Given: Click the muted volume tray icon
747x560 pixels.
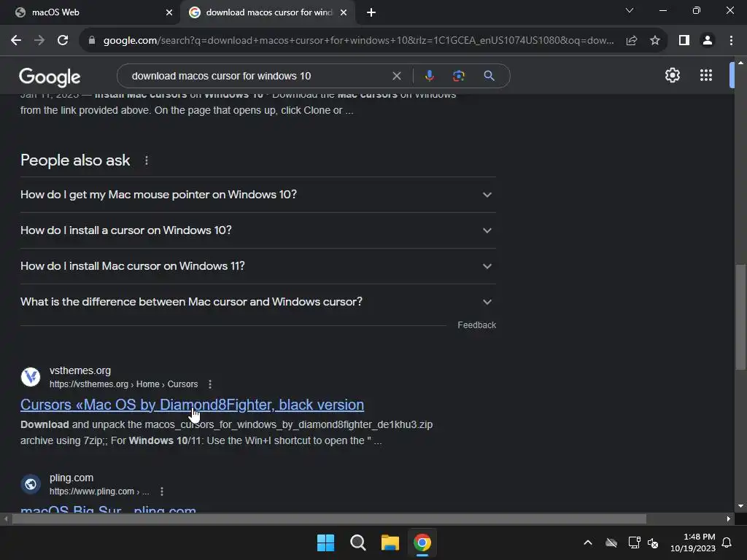Looking at the screenshot, I should coord(653,542).
